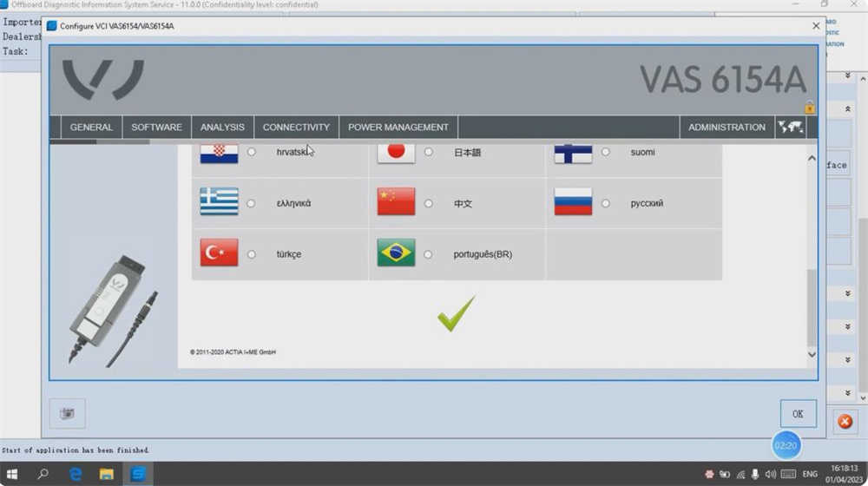The width and height of the screenshot is (868, 486).
Task: Click the Turkish flag icon
Action: tap(220, 253)
